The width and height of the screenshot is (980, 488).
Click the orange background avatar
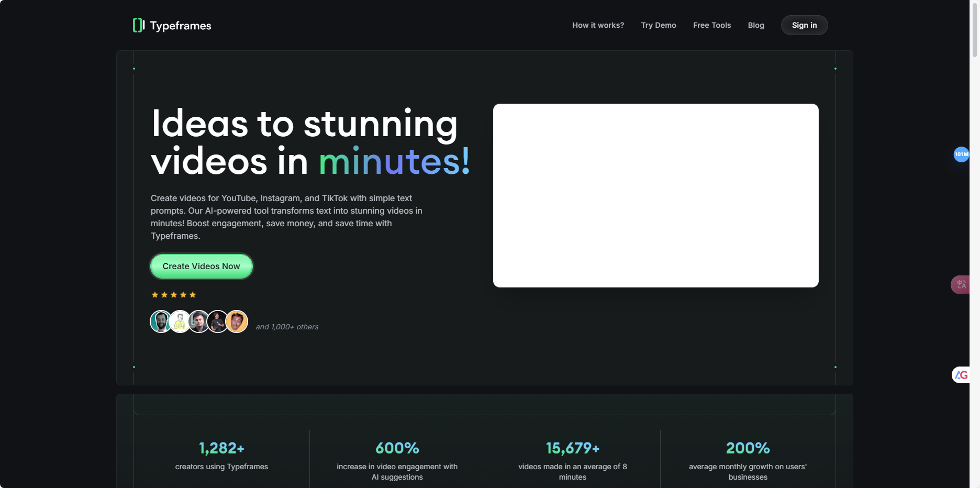[237, 321]
